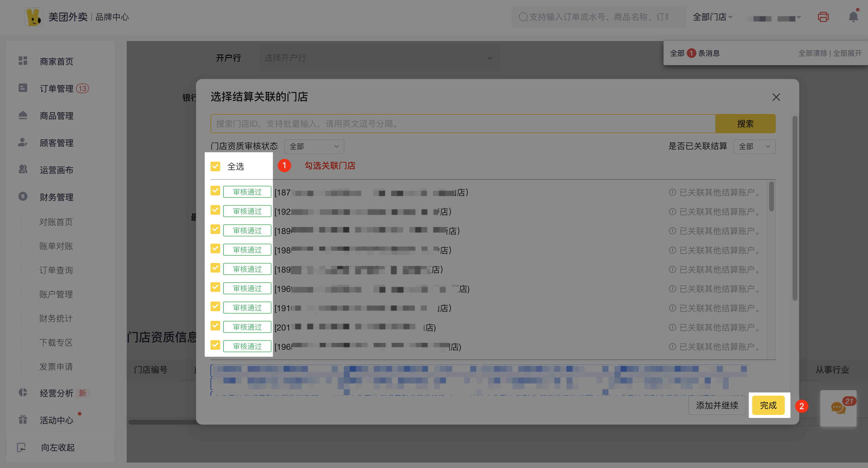Expand the 门店资质审核状态 dropdown

point(314,147)
